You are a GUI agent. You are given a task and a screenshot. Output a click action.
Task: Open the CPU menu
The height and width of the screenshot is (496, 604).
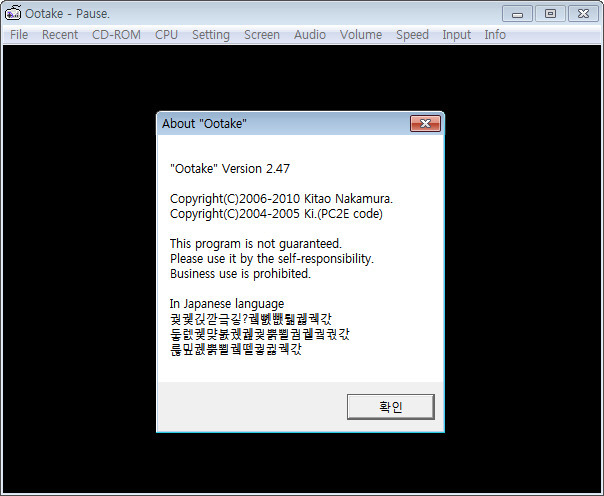click(x=166, y=35)
